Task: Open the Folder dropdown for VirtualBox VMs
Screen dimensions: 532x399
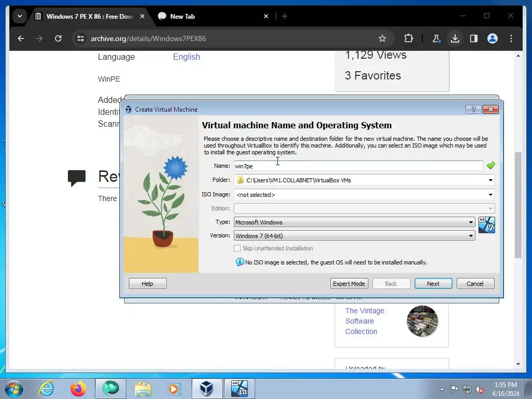Action: (x=490, y=180)
